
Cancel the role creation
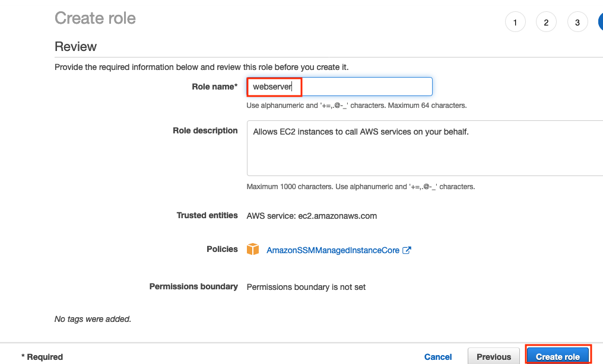[438, 357]
